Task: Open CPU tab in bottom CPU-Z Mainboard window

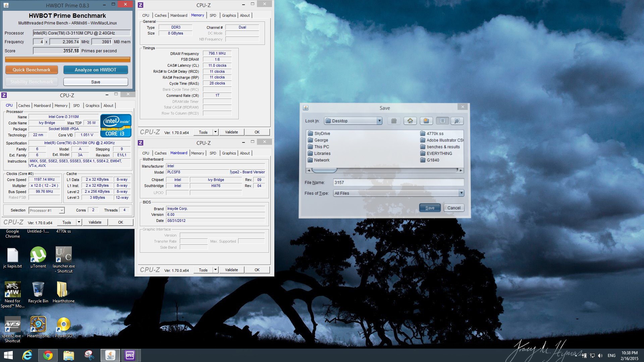Action: point(146,153)
